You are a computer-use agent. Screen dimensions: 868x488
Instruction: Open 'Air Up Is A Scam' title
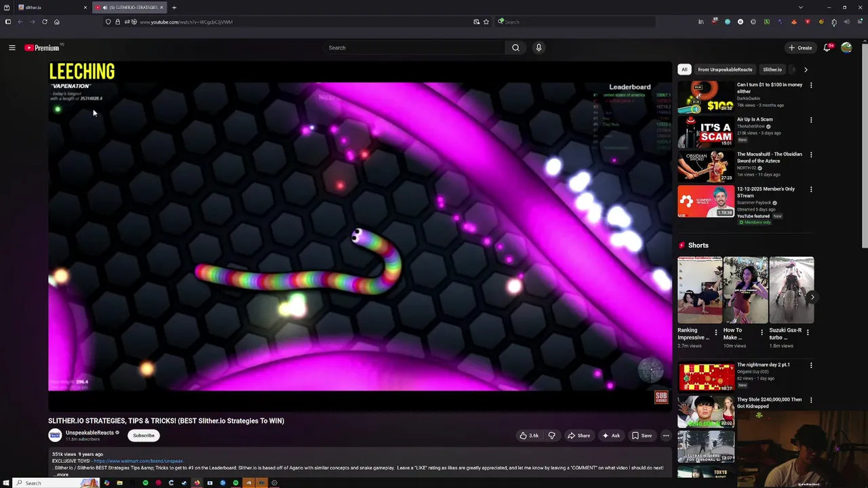click(755, 119)
